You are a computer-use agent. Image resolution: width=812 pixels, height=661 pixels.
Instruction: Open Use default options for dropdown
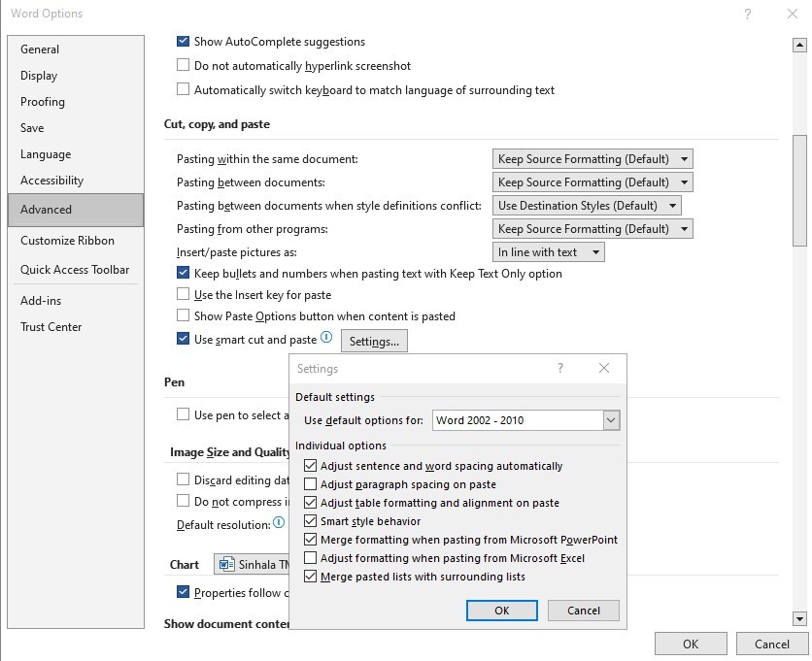tap(525, 420)
